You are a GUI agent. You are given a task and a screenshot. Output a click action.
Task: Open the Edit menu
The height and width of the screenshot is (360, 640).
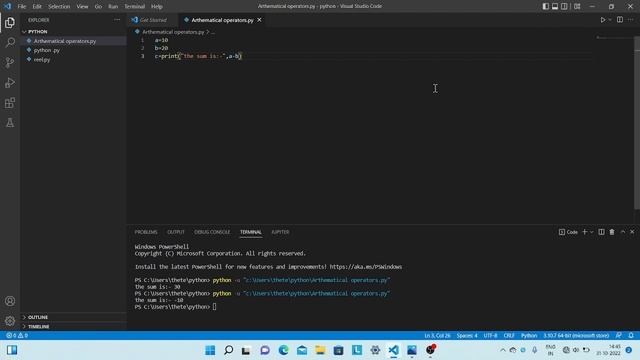37,6
